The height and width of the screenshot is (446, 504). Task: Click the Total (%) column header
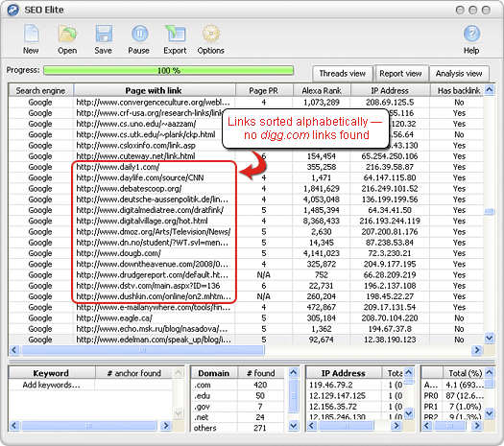pyautogui.click(x=465, y=373)
